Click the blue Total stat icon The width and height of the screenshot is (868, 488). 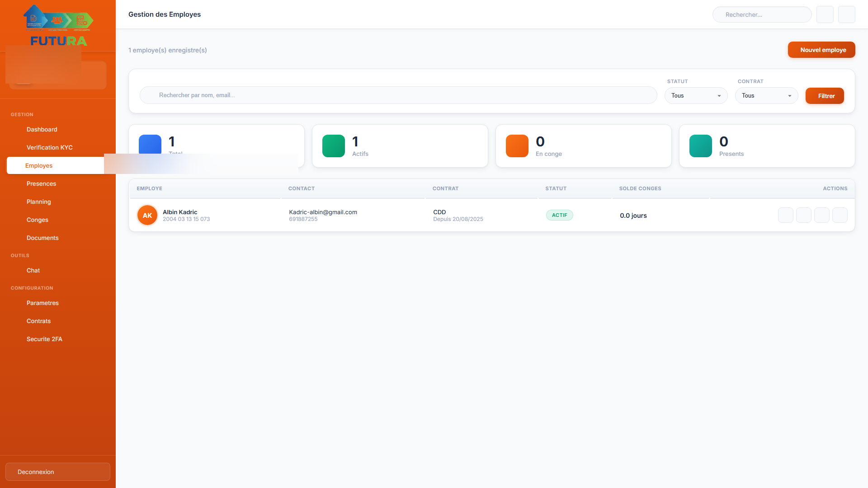pyautogui.click(x=150, y=144)
